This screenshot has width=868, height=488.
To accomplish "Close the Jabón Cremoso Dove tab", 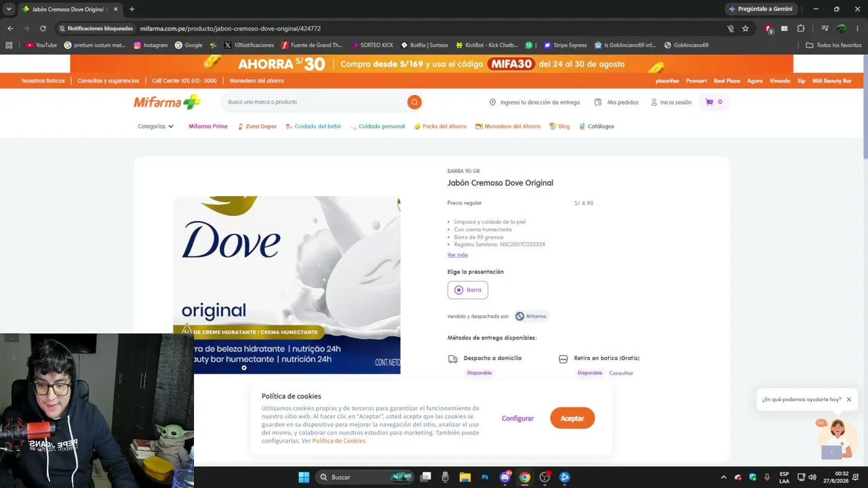I will tap(115, 9).
